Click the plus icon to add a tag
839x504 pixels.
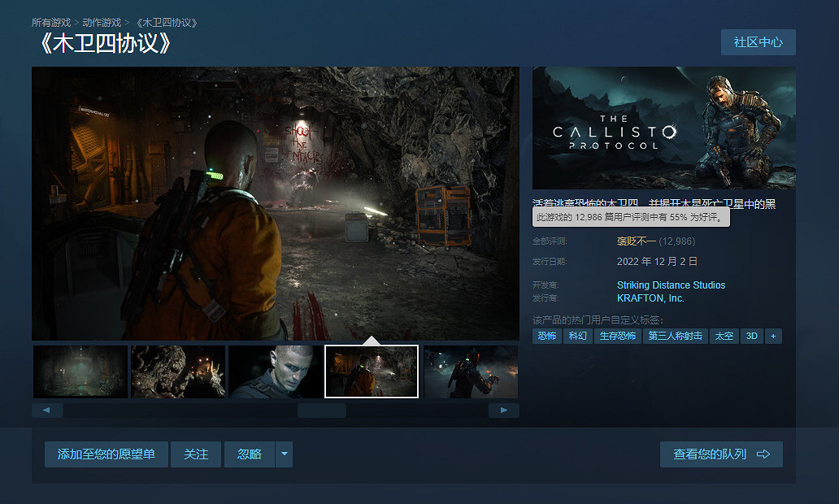(x=773, y=336)
